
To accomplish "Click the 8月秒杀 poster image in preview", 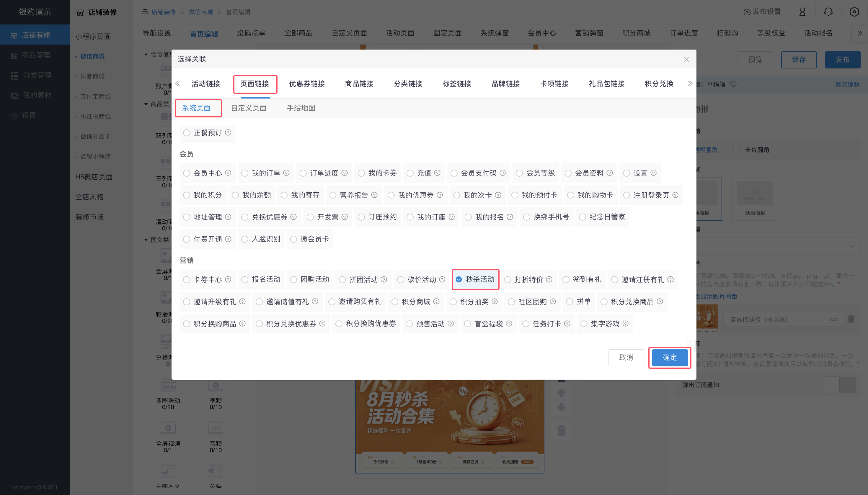I will click(449, 426).
